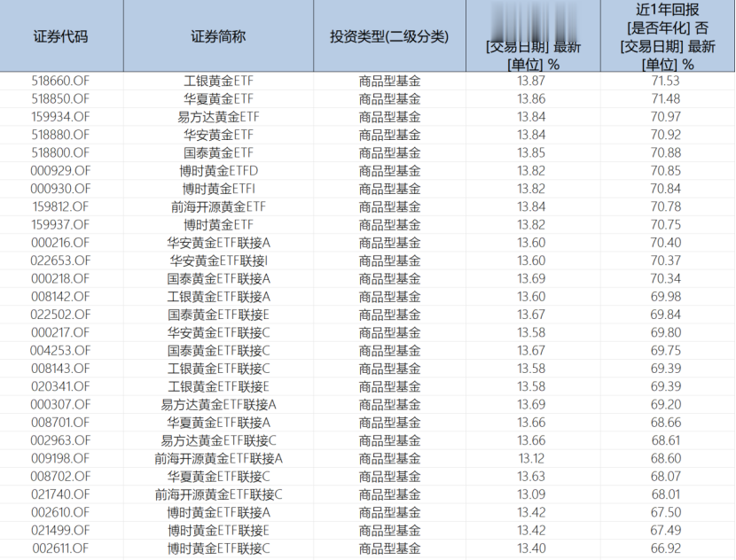Click the one-year return value 68.60
This screenshot has width=736, height=560.
[x=666, y=459]
